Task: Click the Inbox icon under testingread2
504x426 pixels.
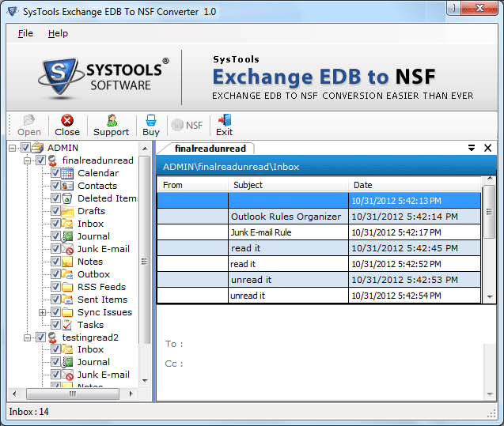Action: click(x=67, y=349)
